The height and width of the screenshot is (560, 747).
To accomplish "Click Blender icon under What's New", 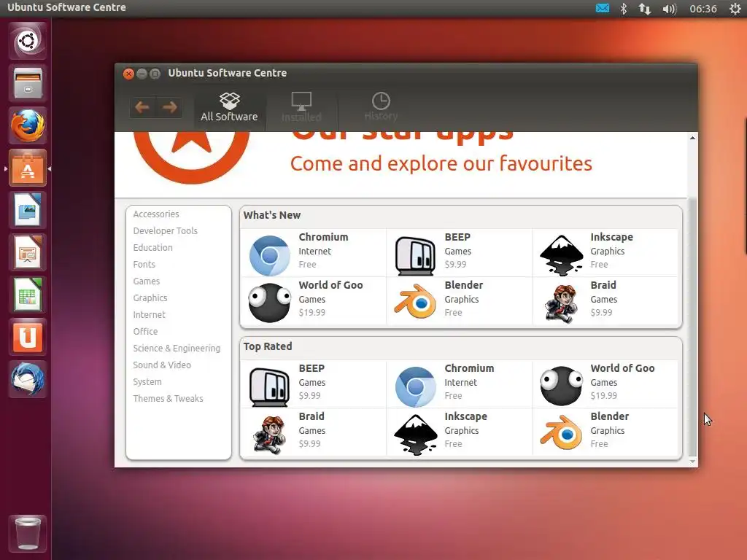I will pos(415,302).
